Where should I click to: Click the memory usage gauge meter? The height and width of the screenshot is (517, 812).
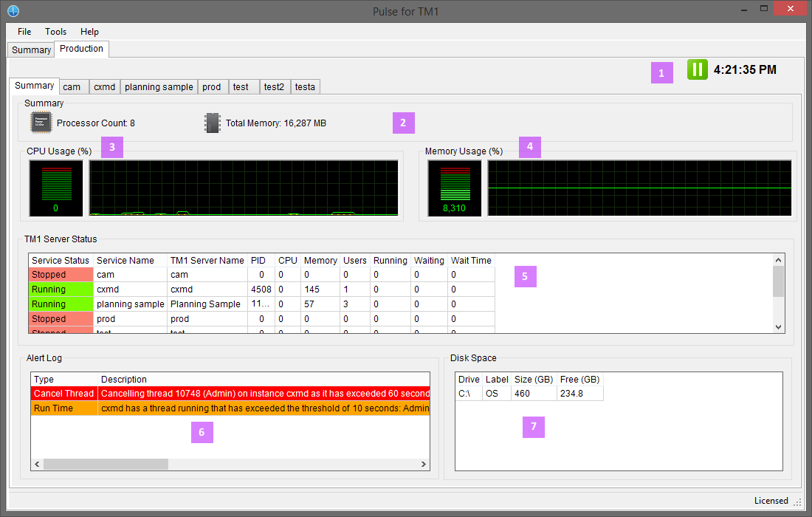point(454,188)
